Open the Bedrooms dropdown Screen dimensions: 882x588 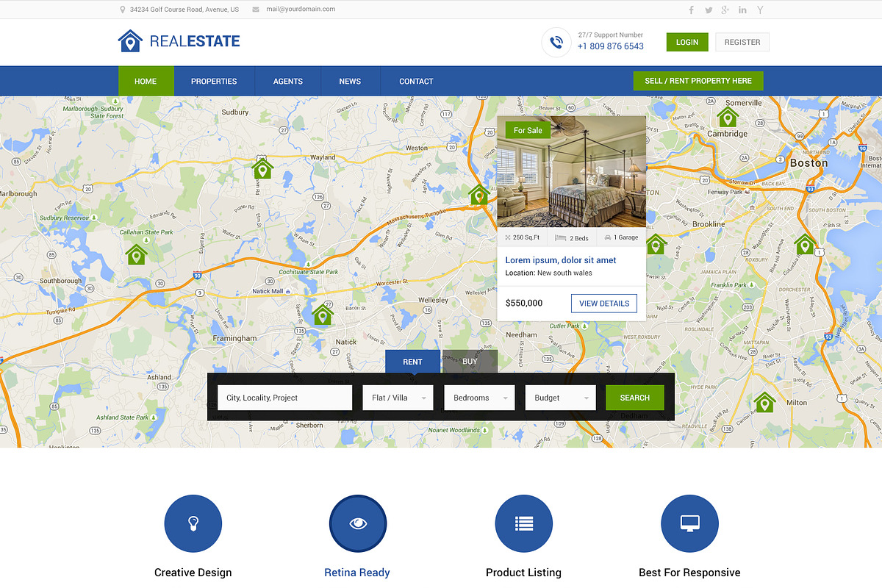(x=479, y=398)
